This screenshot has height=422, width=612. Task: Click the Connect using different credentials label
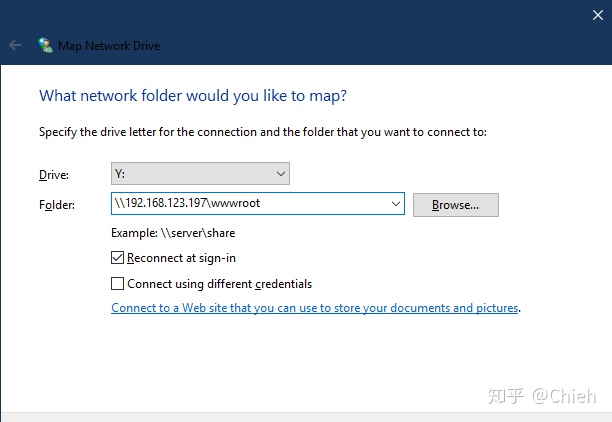pos(220,284)
